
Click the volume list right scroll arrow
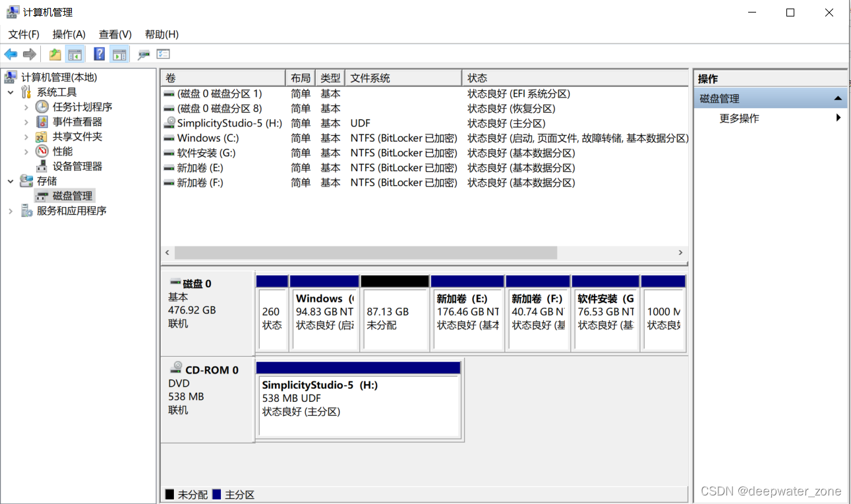click(681, 252)
